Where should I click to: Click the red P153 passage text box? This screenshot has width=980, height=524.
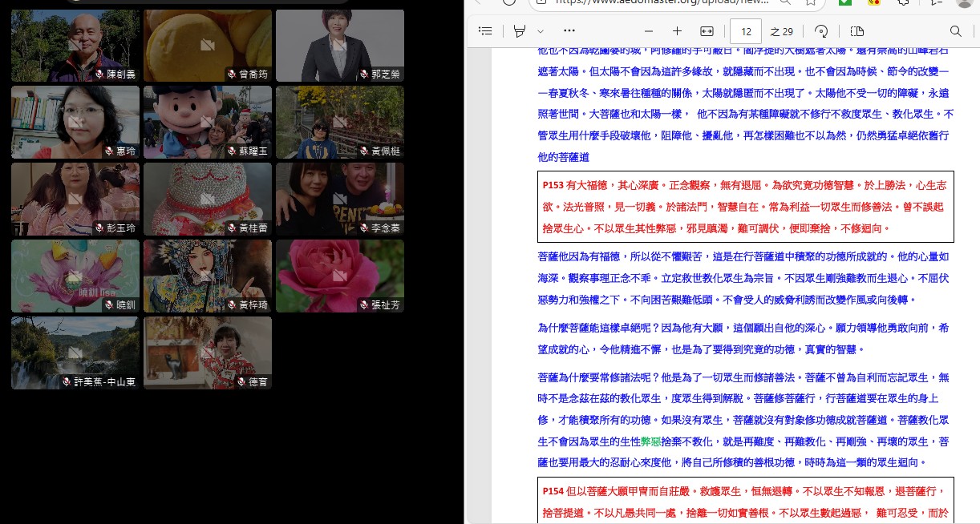click(x=745, y=207)
